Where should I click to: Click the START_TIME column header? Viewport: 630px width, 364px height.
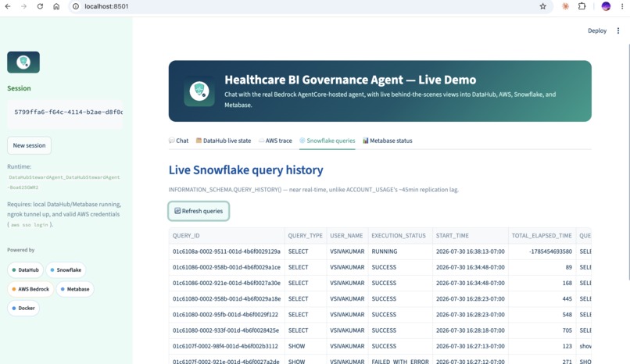click(x=470, y=236)
